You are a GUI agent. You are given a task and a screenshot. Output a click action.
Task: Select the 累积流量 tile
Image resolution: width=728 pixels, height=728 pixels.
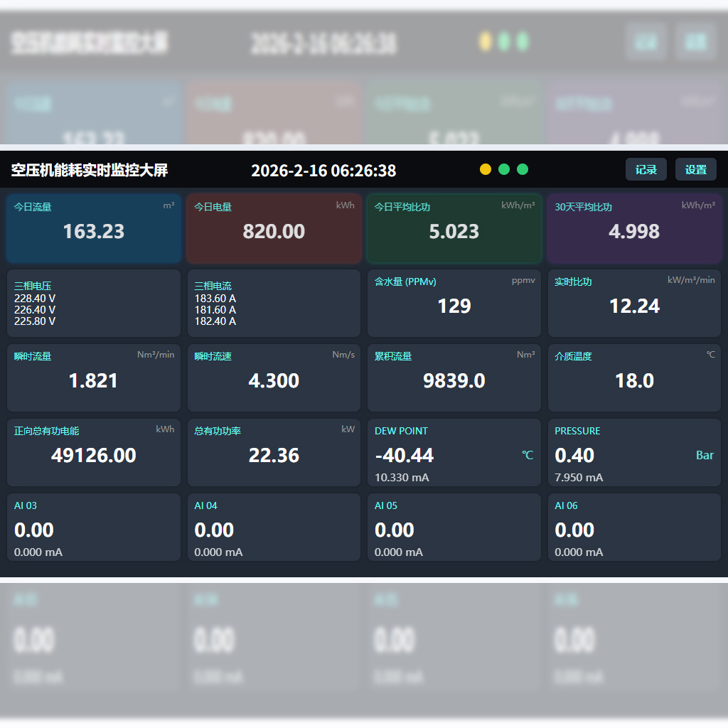454,378
